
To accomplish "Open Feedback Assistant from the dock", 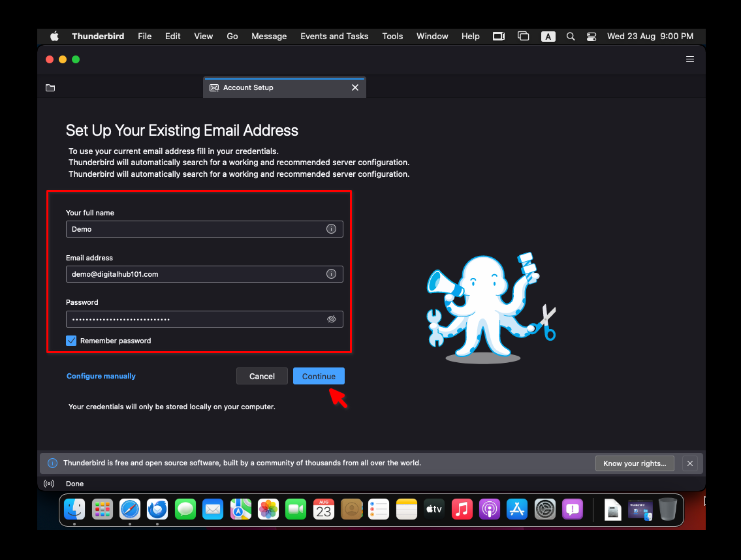I will [x=573, y=510].
